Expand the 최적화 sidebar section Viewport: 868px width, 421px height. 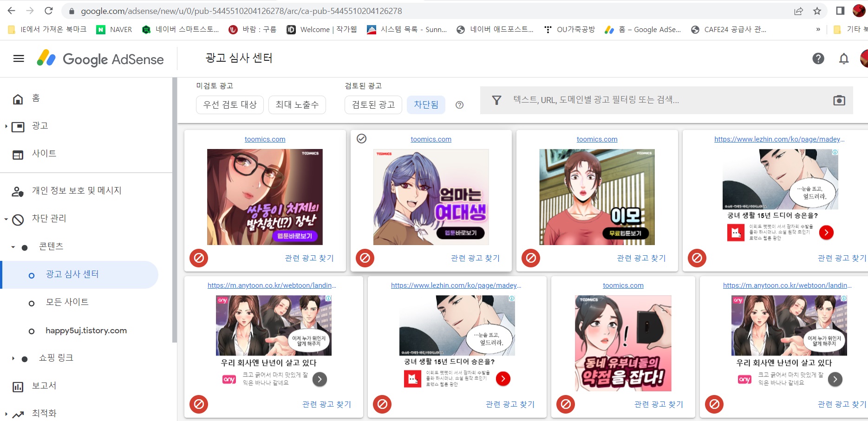(x=6, y=414)
